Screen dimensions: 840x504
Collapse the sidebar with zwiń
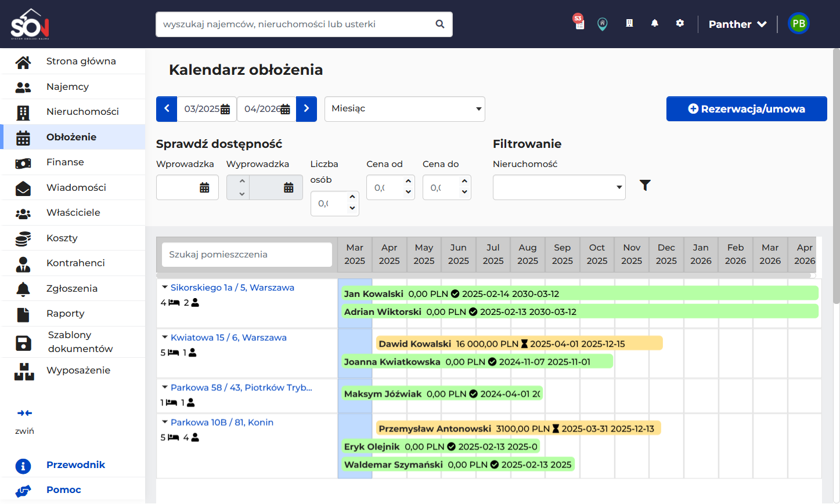[x=24, y=421]
